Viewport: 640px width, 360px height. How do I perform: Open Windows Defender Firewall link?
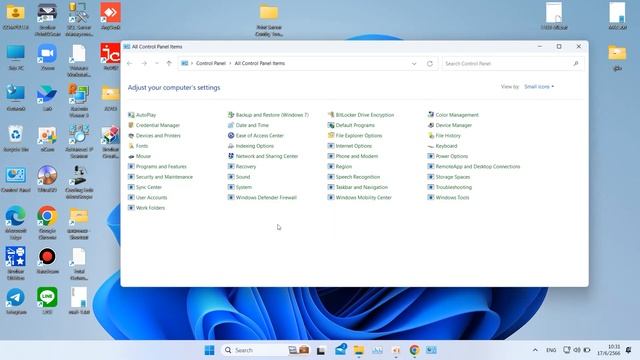point(266,198)
